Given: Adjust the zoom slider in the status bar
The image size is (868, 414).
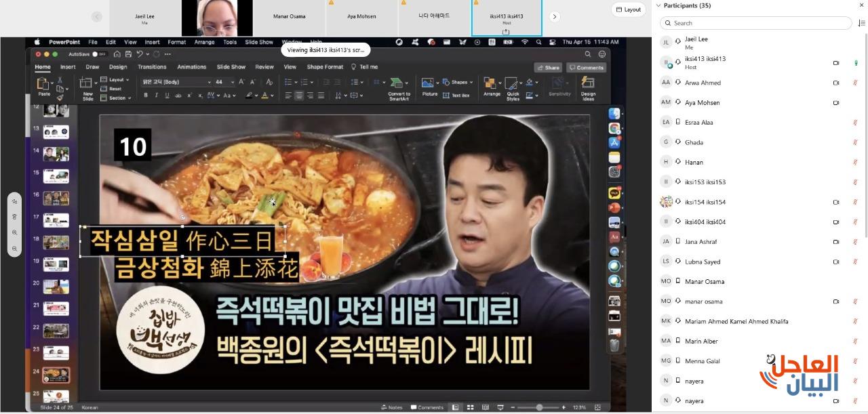Looking at the screenshot, I should click(539, 407).
